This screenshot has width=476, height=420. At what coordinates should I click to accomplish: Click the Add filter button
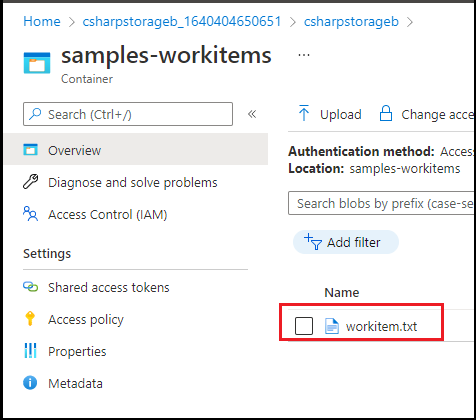pyautogui.click(x=346, y=242)
